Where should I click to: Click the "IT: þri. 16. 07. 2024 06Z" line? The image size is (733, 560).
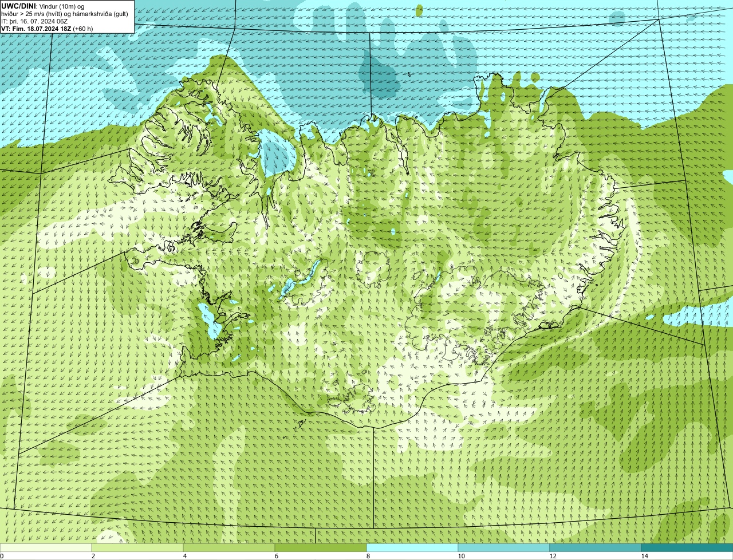[x=34, y=21]
